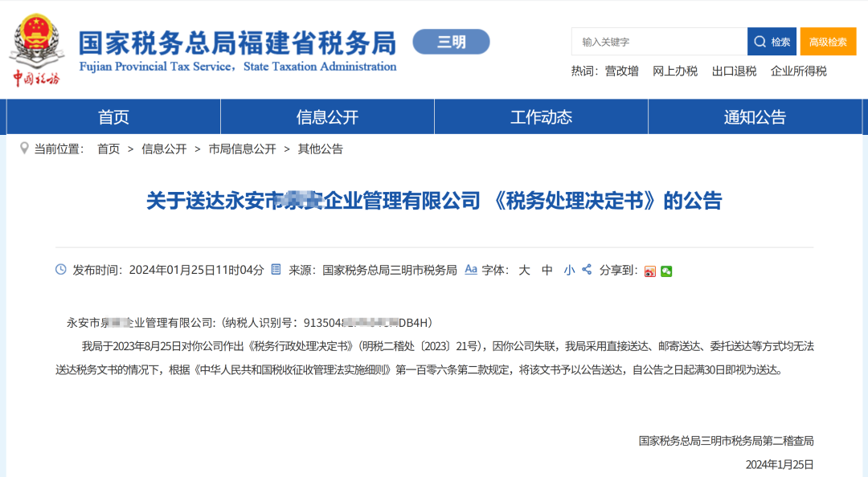Open the 信息公开 navigation tab

(x=327, y=116)
